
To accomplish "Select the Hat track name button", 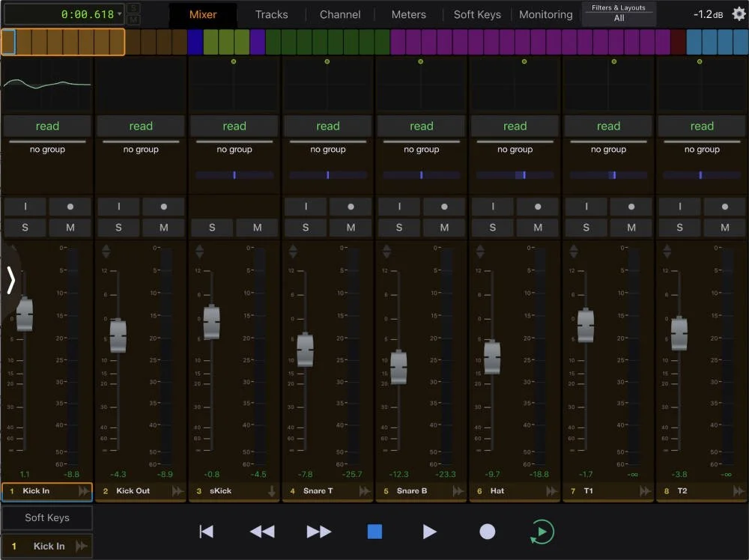I will click(515, 491).
